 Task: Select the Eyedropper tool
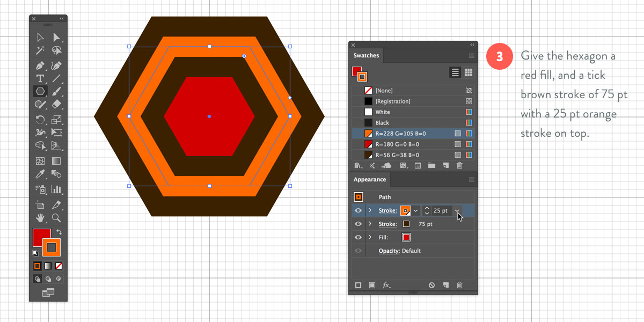pos(40,174)
